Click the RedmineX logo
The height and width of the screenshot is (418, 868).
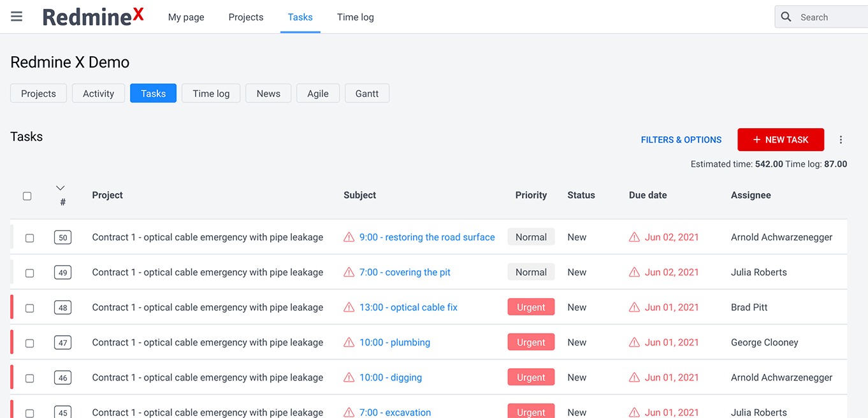click(93, 17)
